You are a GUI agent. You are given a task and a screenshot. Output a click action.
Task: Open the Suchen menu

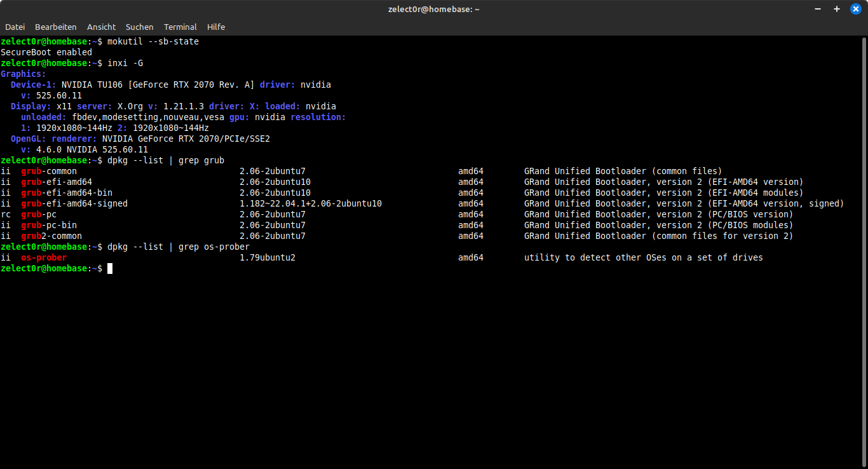(140, 27)
